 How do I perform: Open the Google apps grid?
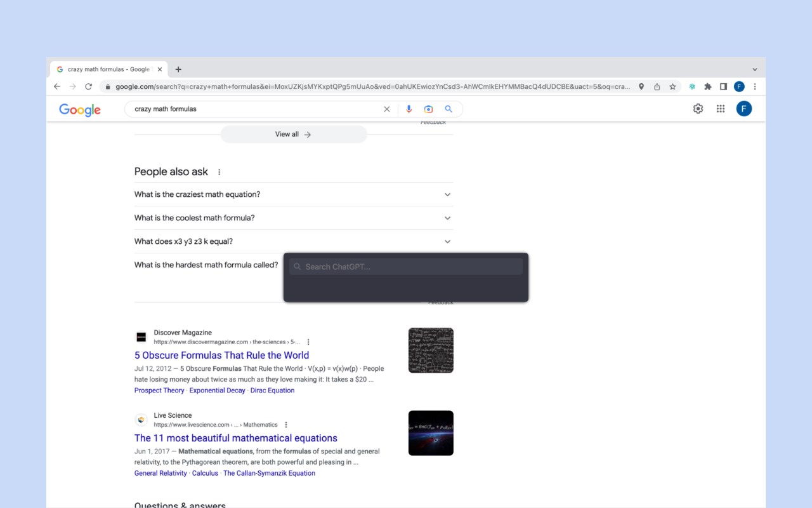point(721,109)
